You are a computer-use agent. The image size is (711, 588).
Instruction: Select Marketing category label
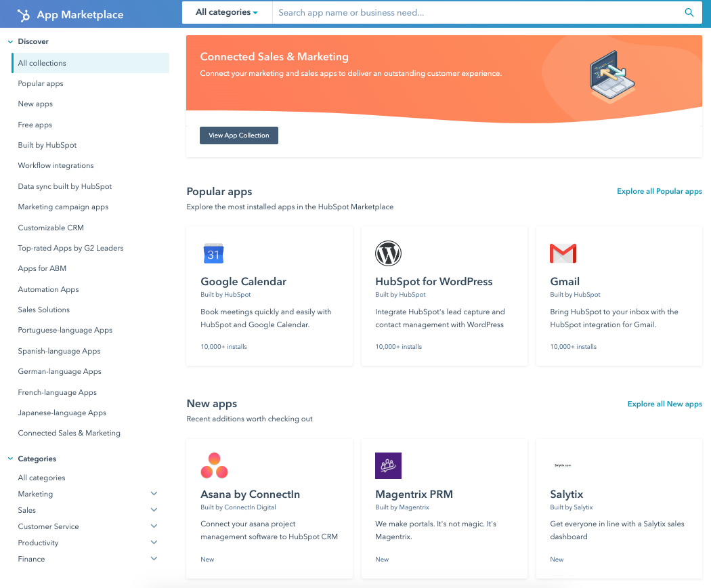pyautogui.click(x=35, y=494)
